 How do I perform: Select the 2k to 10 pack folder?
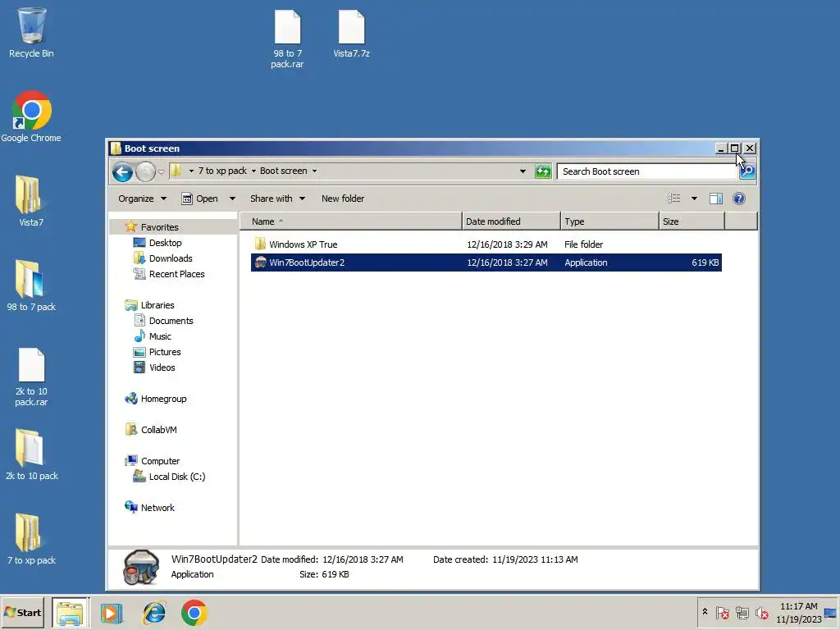pyautogui.click(x=31, y=454)
